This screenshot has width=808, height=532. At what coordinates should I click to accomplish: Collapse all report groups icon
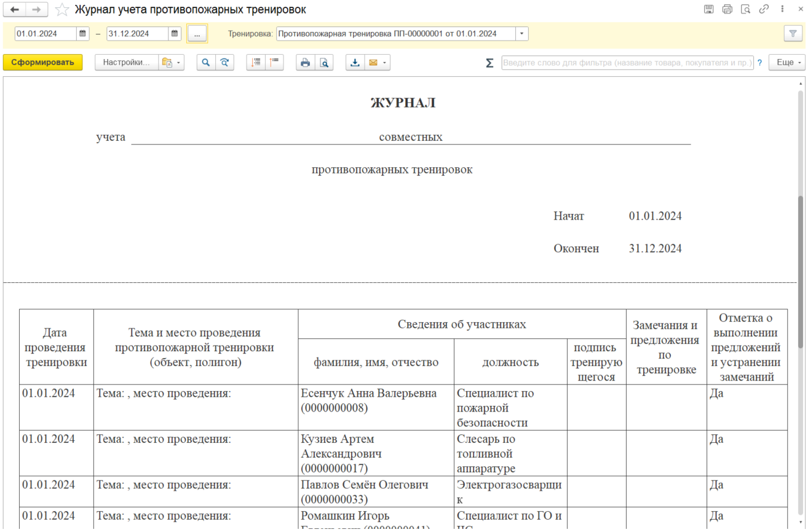coord(274,63)
